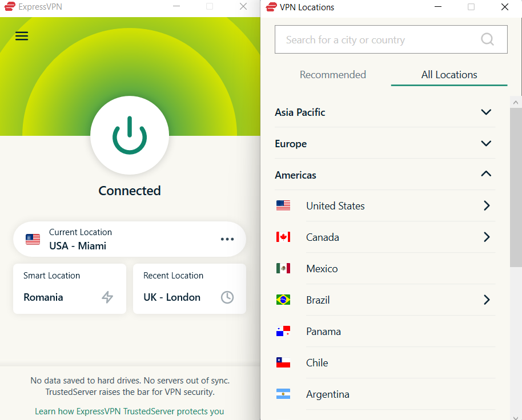This screenshot has width=522, height=420.
Task: Click the Recent Location clock icon
Action: [227, 297]
